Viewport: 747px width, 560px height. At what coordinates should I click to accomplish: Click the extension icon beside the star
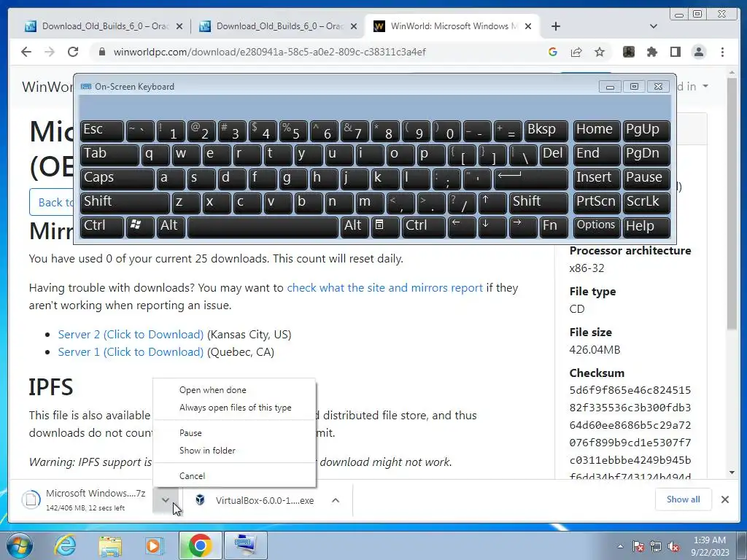[628, 52]
